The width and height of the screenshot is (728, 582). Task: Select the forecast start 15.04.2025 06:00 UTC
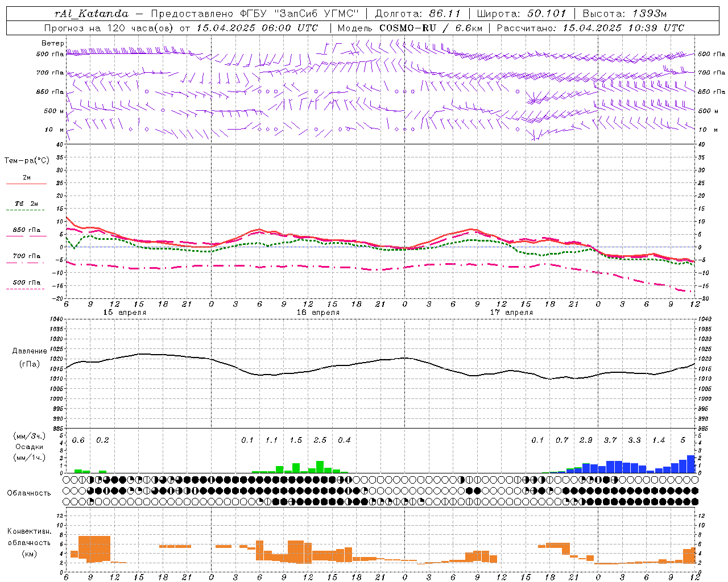pos(257,28)
